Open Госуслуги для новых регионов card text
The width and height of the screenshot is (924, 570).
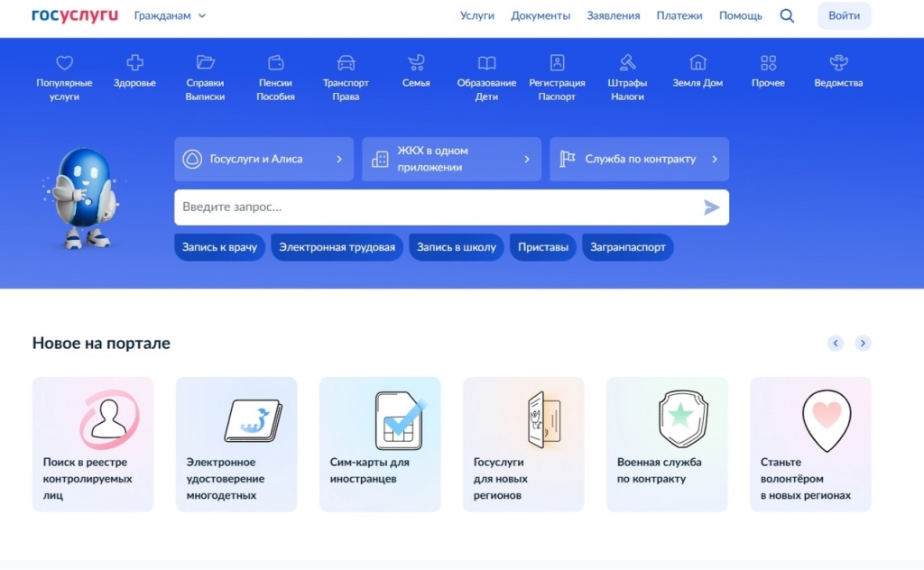pyautogui.click(x=500, y=479)
